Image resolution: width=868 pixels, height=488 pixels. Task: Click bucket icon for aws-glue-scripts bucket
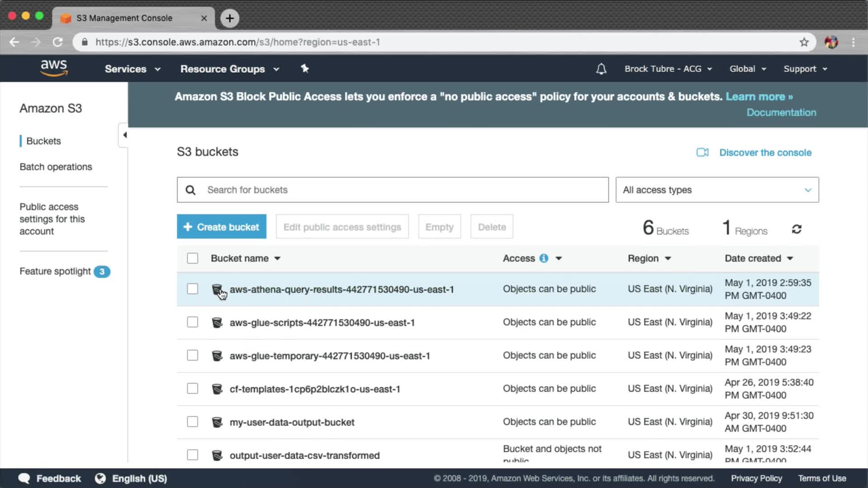[x=217, y=323]
